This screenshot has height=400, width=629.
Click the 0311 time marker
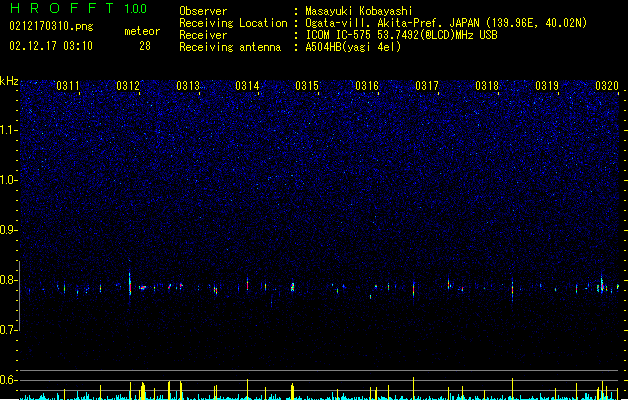(68, 86)
